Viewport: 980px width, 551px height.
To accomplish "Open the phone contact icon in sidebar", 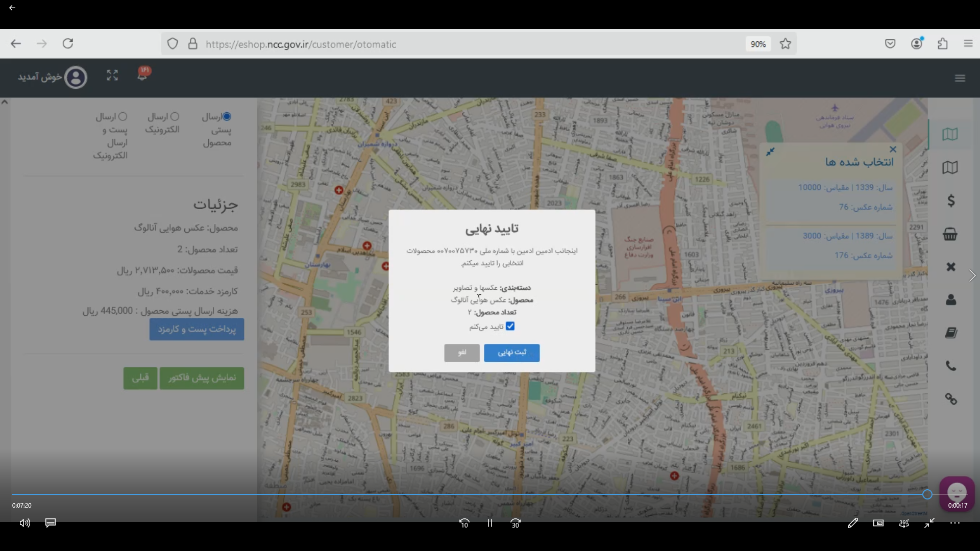I will (951, 366).
